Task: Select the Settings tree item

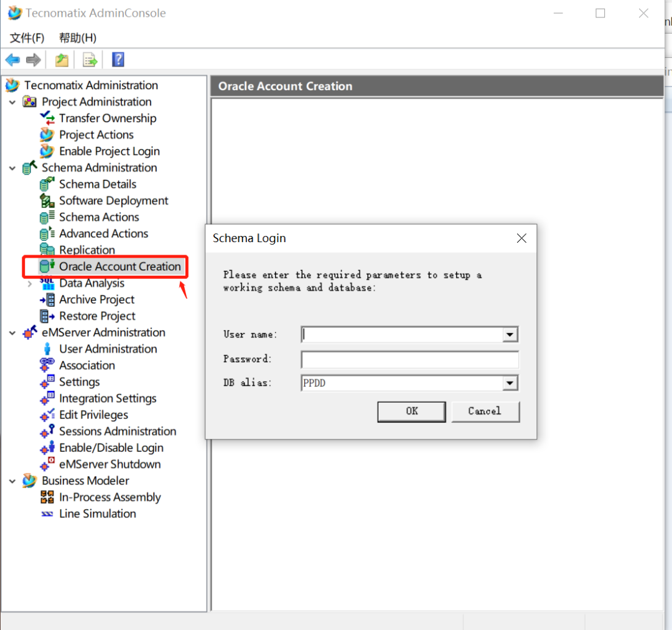Action: pos(79,382)
